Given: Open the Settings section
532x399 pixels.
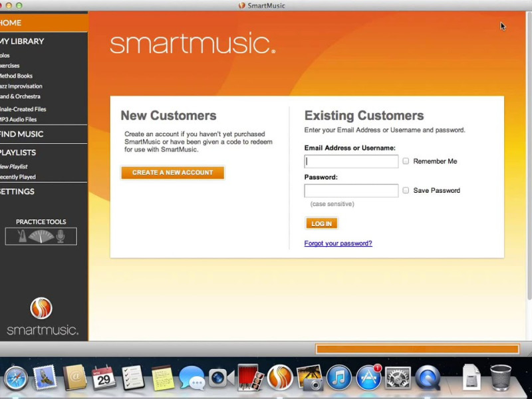Looking at the screenshot, I should [x=17, y=192].
